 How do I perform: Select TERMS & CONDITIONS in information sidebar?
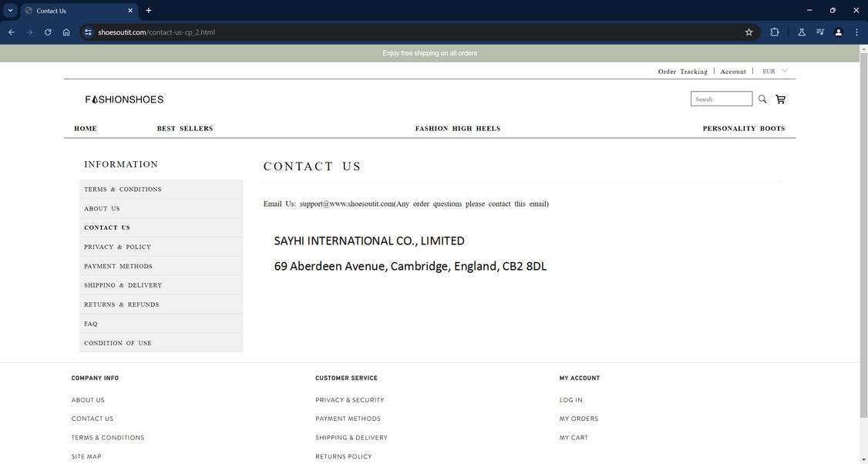[161, 190]
